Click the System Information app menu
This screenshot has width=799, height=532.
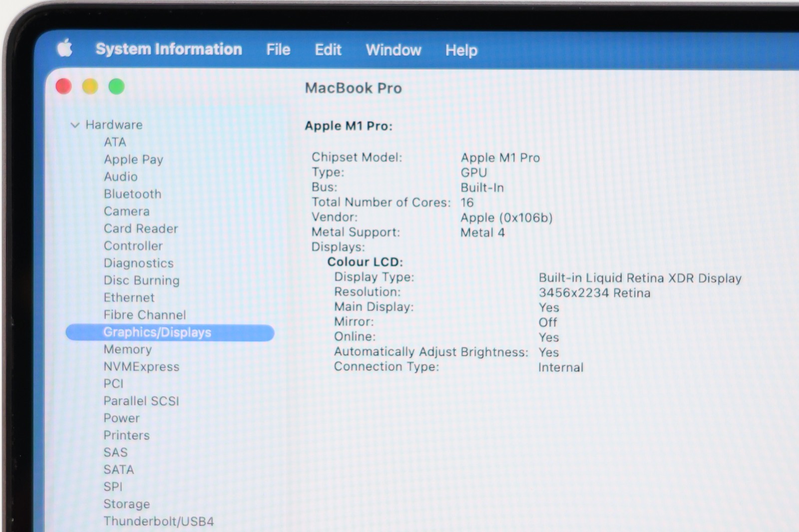pos(169,49)
